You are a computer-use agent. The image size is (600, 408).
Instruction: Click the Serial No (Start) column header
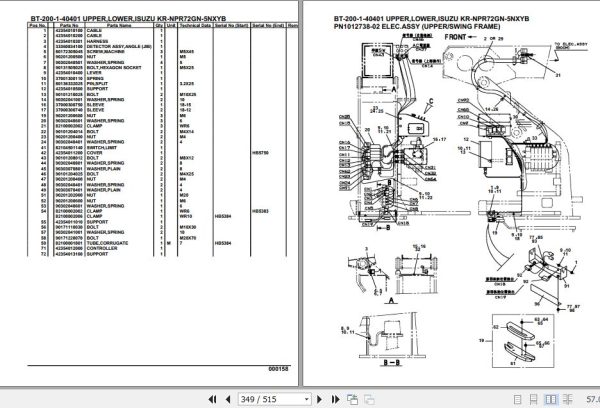coord(232,25)
